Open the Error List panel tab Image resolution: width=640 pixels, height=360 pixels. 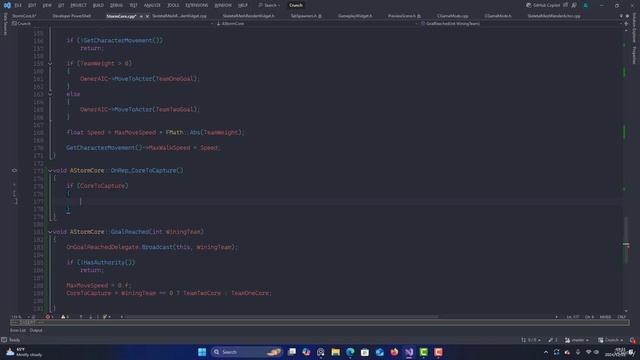(18, 330)
